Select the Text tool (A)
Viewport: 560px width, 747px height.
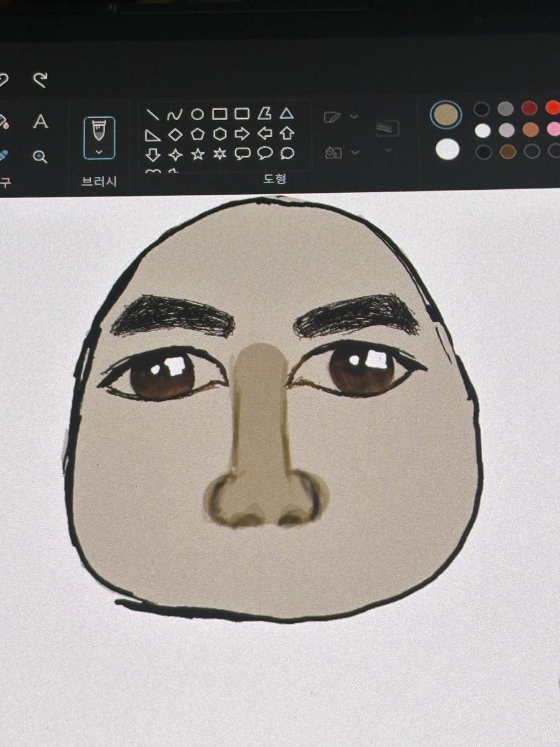pyautogui.click(x=40, y=121)
